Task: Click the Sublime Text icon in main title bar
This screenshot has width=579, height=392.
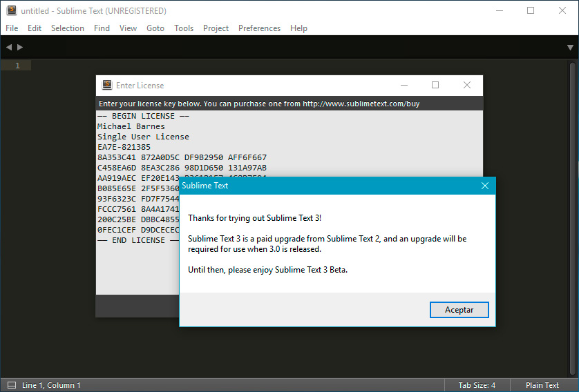Action: [12, 10]
